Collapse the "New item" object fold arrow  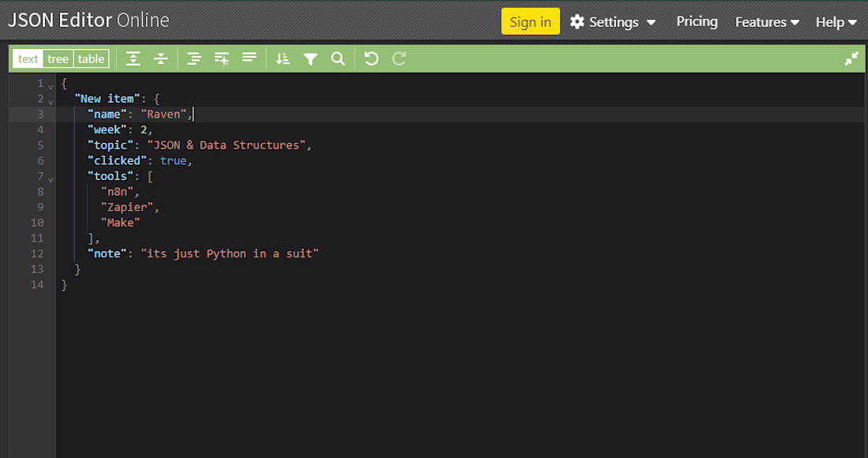51,102
